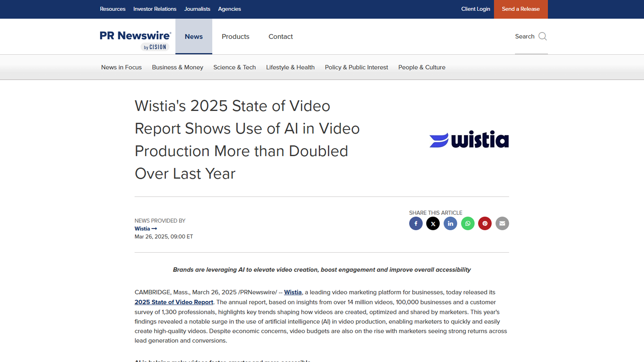Share article on X (Twitter)
The height and width of the screenshot is (362, 644).
(x=433, y=224)
